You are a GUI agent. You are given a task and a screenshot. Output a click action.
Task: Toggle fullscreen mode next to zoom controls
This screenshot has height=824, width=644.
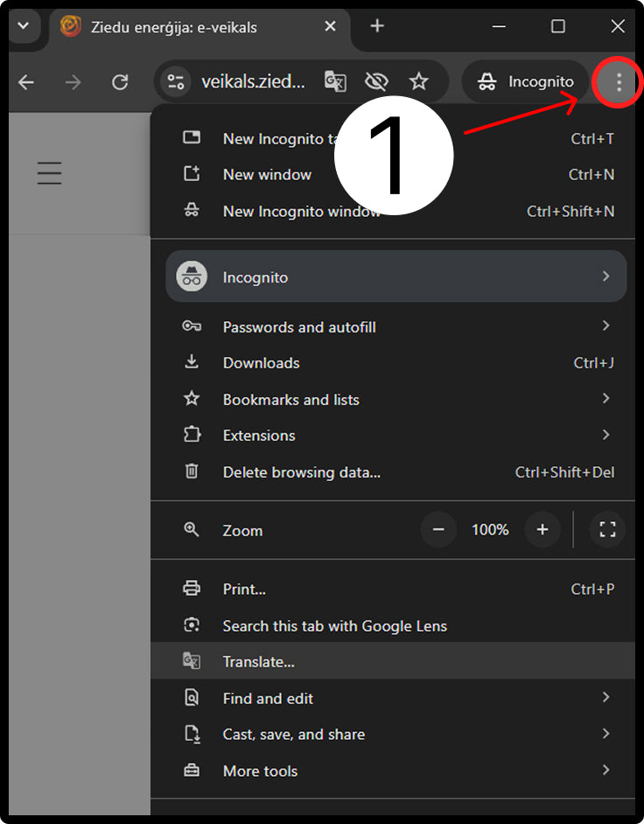pyautogui.click(x=607, y=529)
